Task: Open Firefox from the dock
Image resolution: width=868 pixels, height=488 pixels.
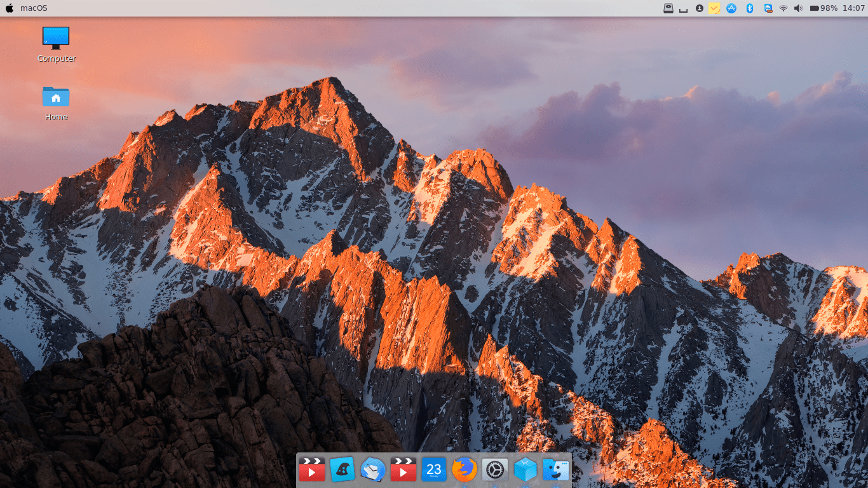Action: (x=465, y=470)
